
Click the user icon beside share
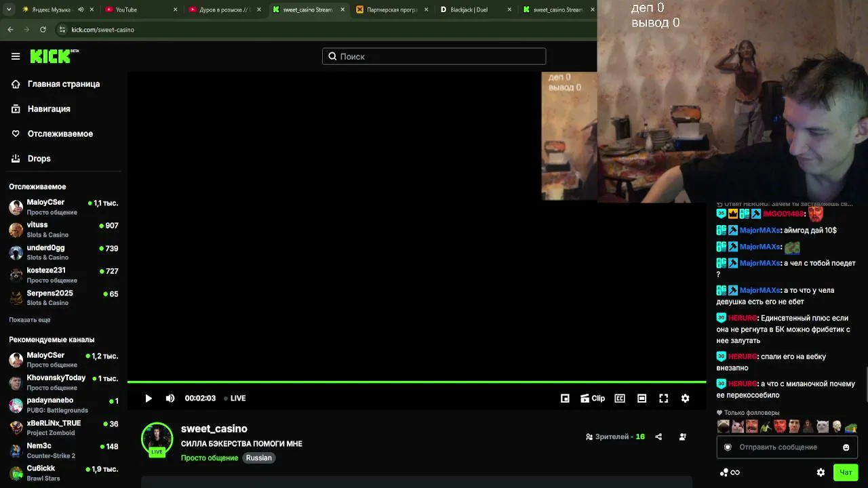(x=683, y=437)
